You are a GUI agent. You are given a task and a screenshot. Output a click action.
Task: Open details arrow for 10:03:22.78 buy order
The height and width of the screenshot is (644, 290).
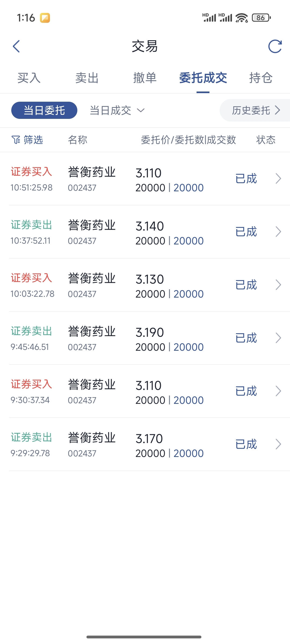click(278, 285)
